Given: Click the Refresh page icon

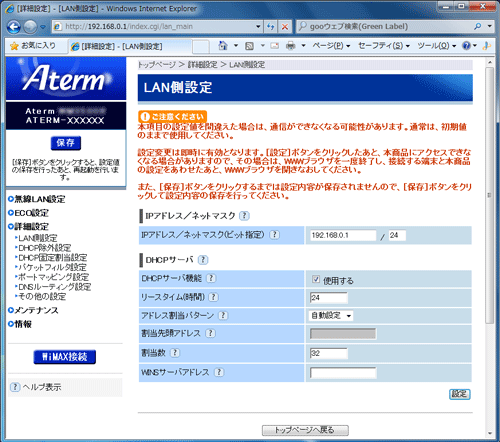Looking at the screenshot, I should point(271,27).
